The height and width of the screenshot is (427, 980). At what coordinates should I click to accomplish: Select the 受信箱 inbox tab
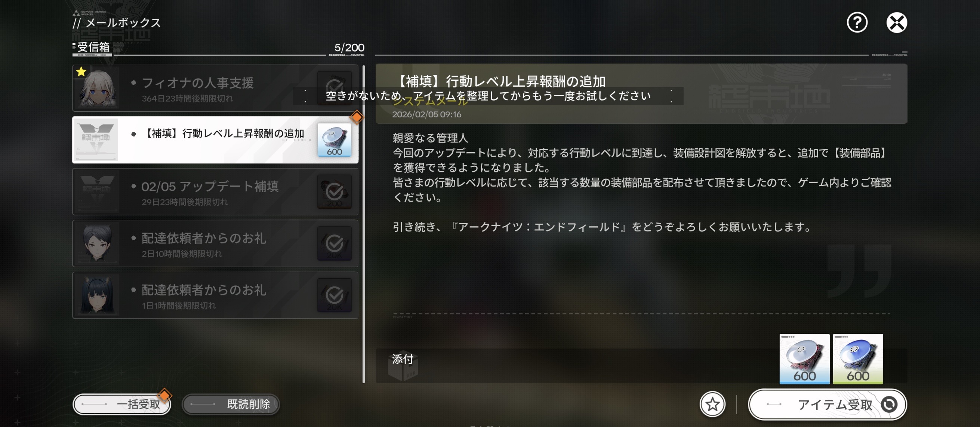coord(93,47)
